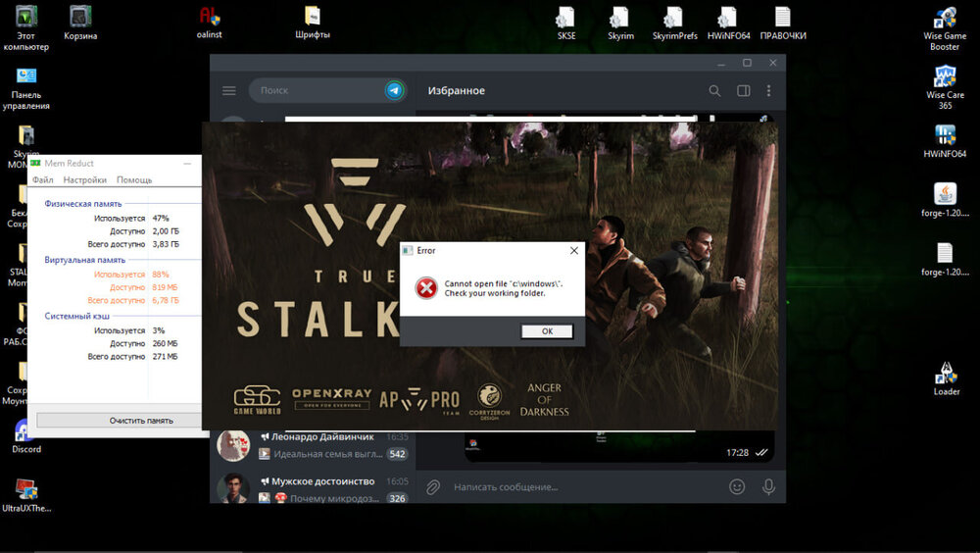Close the Error dialog with X
980x553 pixels.
click(x=573, y=250)
